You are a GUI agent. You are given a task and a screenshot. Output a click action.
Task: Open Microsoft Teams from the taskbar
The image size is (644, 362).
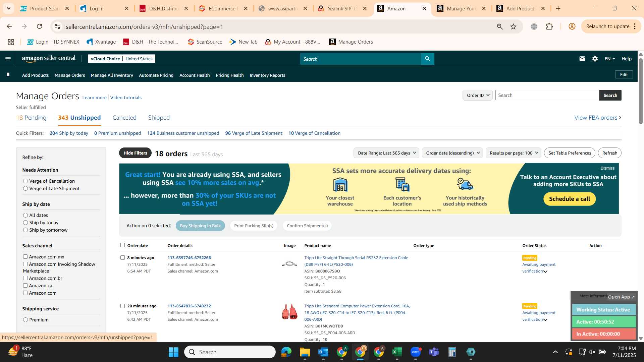click(434, 352)
